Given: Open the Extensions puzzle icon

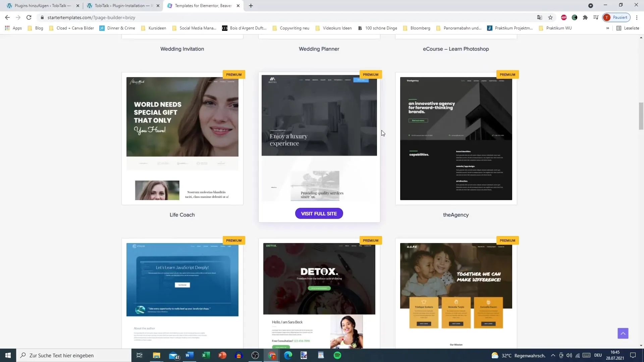Looking at the screenshot, I should click(x=585, y=17).
